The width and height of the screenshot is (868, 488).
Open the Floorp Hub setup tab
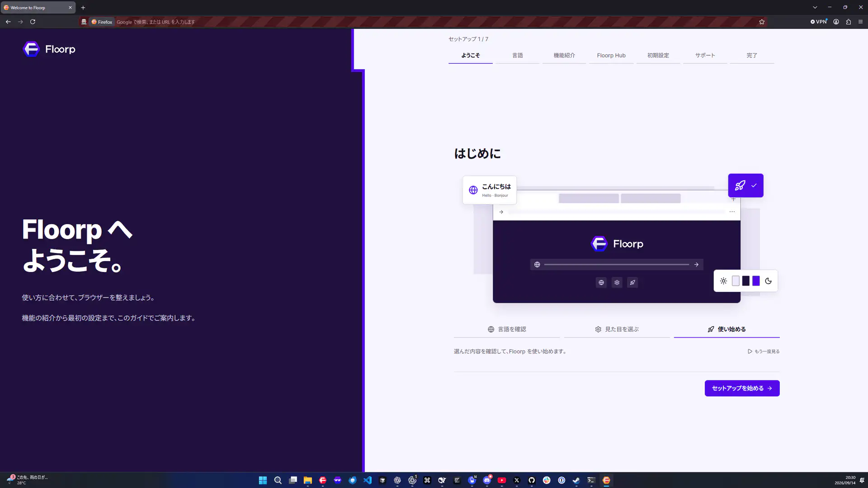coord(611,56)
